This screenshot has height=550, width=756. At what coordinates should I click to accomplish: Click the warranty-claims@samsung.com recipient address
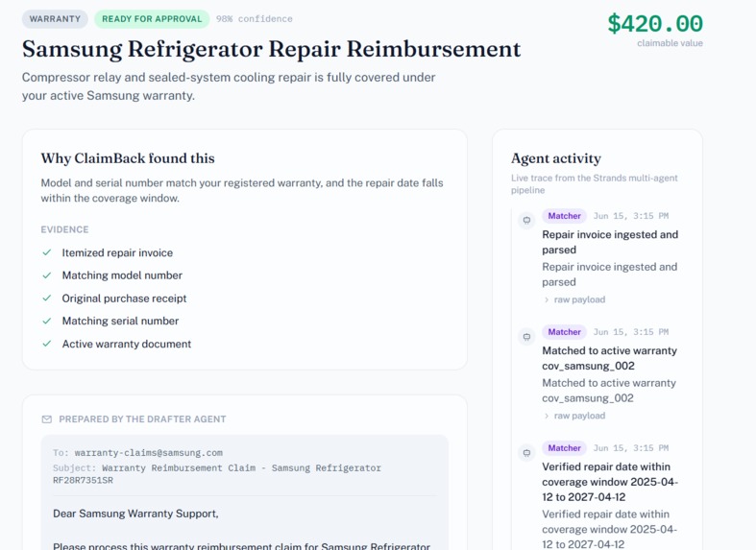coord(149,453)
